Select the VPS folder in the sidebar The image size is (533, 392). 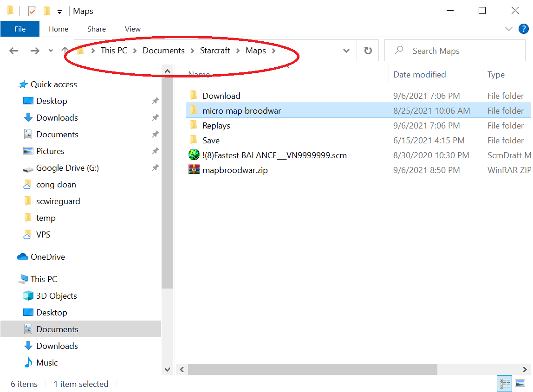43,234
